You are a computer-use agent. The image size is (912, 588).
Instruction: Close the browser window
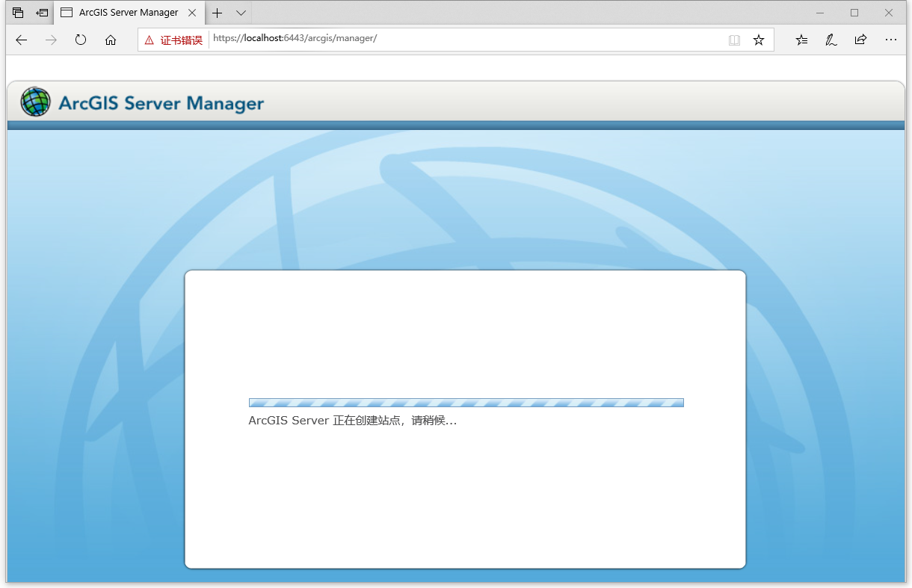[889, 13]
